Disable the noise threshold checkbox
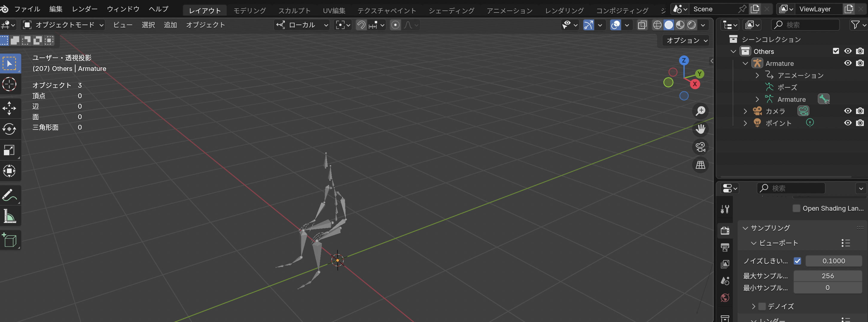The image size is (868, 322). pyautogui.click(x=797, y=261)
